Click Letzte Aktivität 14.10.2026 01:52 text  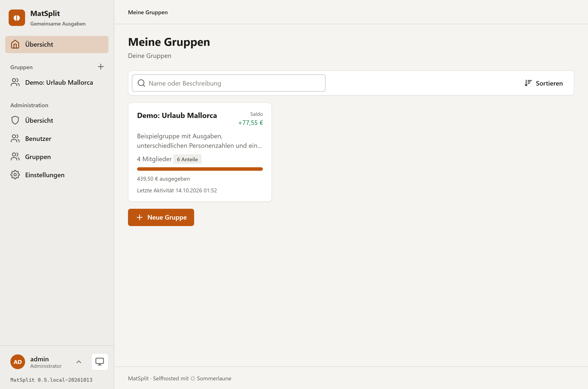[x=177, y=190]
